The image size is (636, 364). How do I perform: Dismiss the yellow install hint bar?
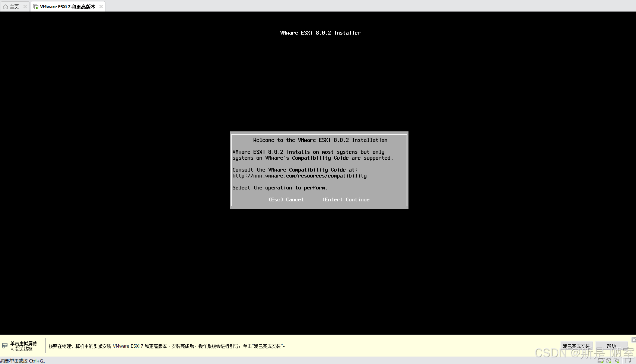coord(633,340)
